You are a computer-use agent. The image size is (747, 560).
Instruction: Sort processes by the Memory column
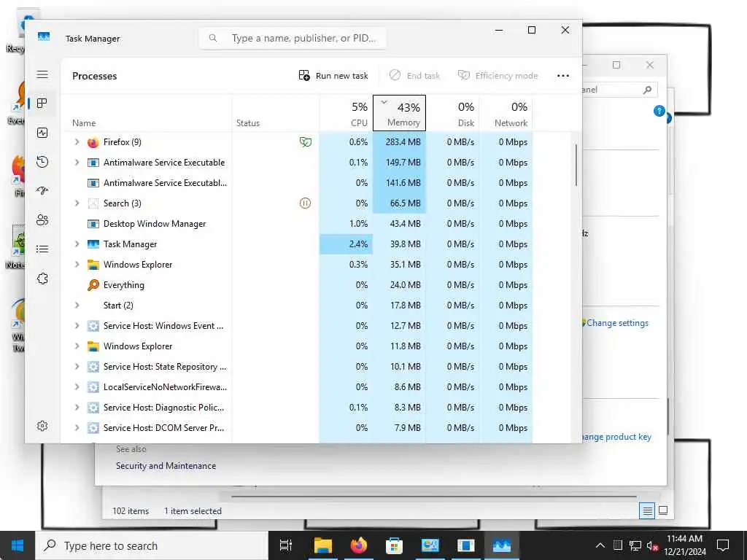(399, 113)
